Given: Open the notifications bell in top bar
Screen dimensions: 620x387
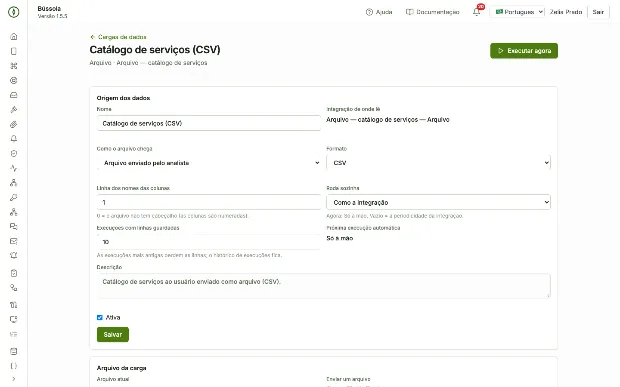Looking at the screenshot, I should (x=476, y=12).
